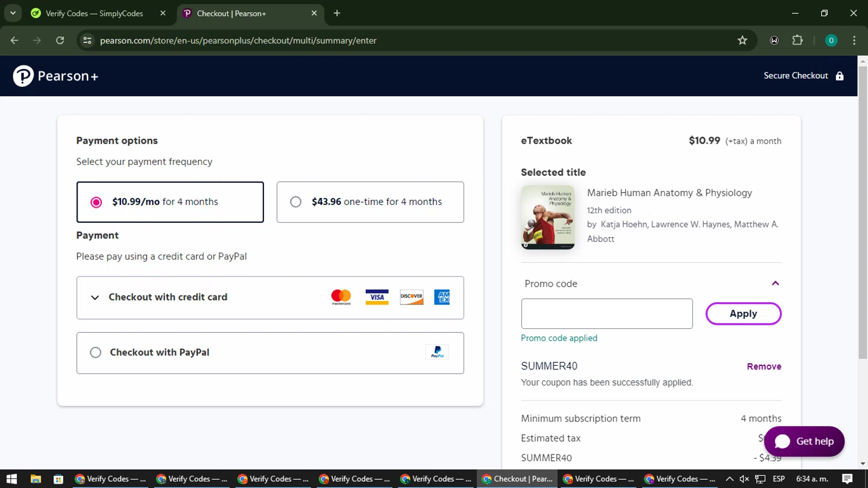Open the Chrome extensions puzzle menu

coord(797,41)
